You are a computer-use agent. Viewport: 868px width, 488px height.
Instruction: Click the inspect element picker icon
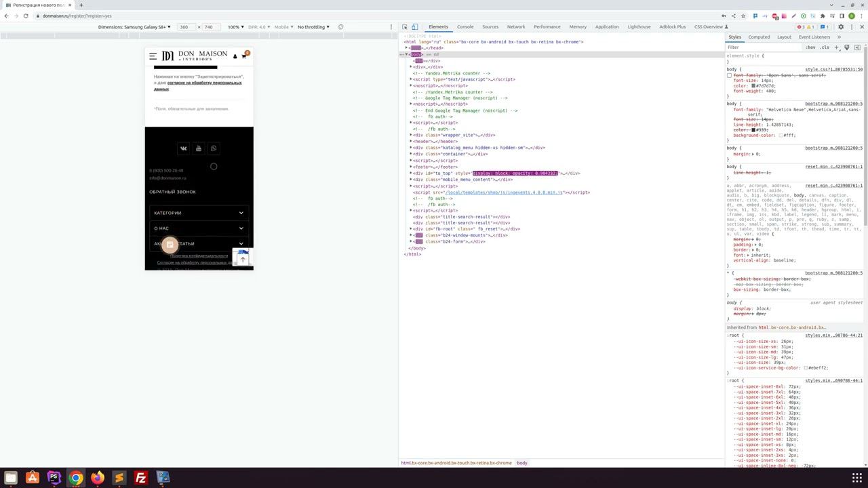[x=405, y=27]
